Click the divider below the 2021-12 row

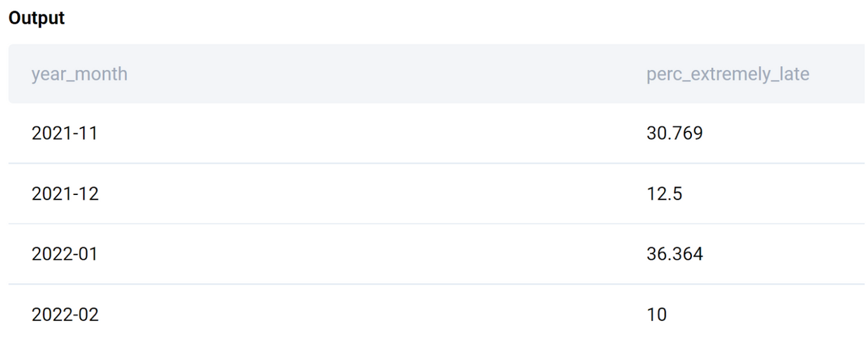pyautogui.click(x=438, y=224)
